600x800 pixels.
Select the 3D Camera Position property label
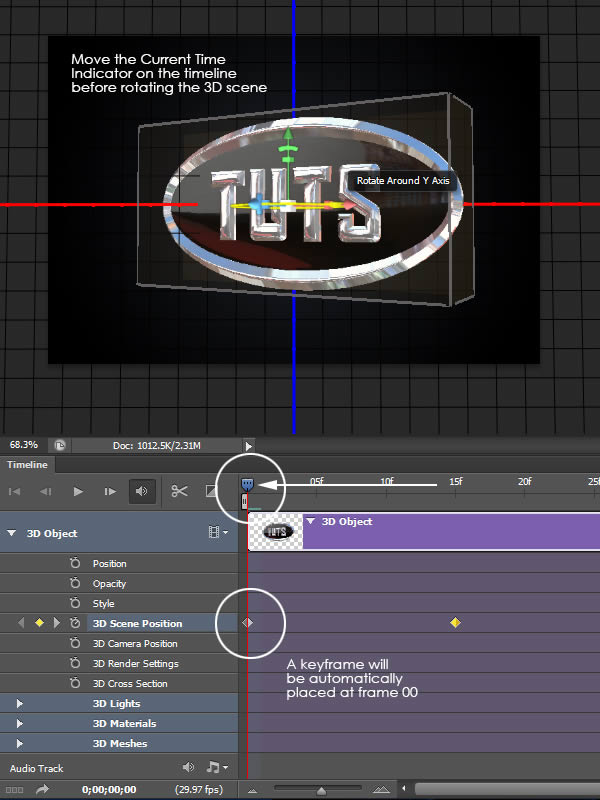click(x=135, y=643)
